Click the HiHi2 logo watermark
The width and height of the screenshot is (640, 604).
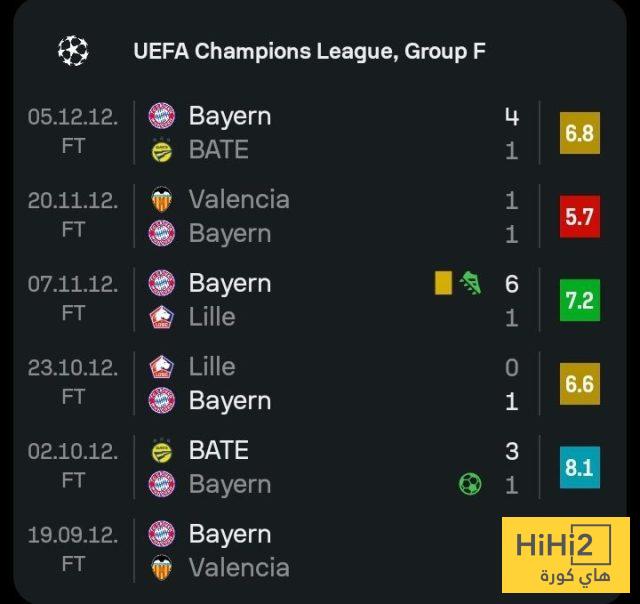coord(568,555)
